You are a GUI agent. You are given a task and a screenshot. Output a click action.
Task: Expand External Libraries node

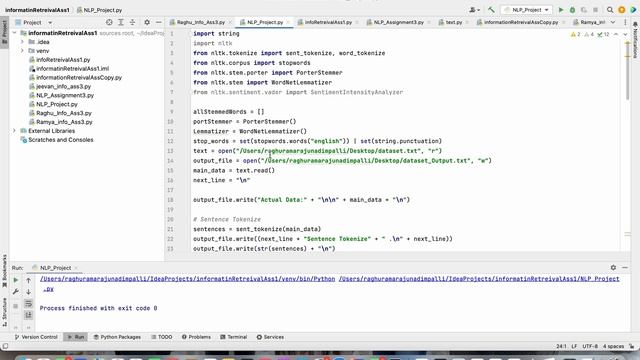(x=14, y=131)
